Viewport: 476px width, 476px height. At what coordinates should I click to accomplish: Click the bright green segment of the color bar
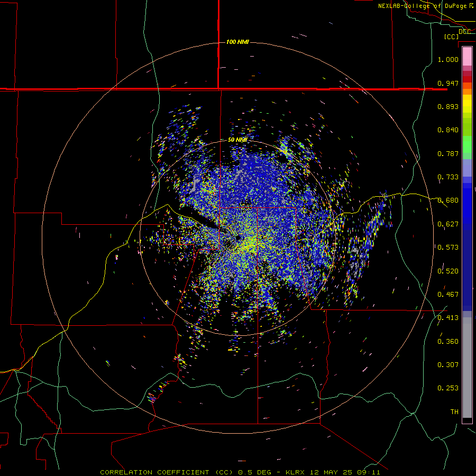pyautogui.click(x=467, y=144)
